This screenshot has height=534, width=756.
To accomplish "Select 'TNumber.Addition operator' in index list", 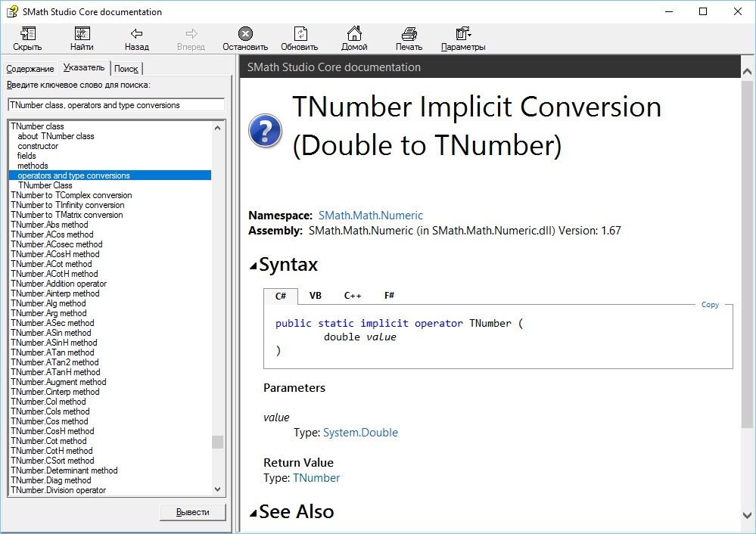I will (x=59, y=284).
